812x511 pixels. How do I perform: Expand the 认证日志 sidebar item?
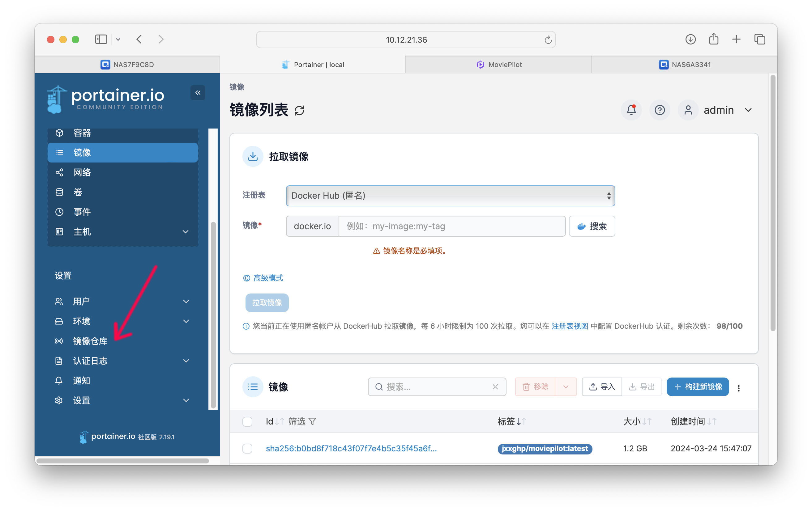click(186, 361)
